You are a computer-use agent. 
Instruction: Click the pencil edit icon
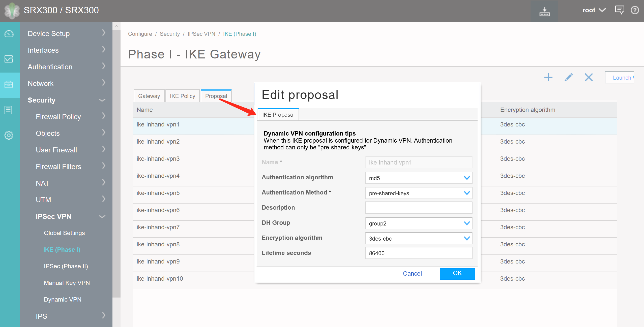coord(568,77)
